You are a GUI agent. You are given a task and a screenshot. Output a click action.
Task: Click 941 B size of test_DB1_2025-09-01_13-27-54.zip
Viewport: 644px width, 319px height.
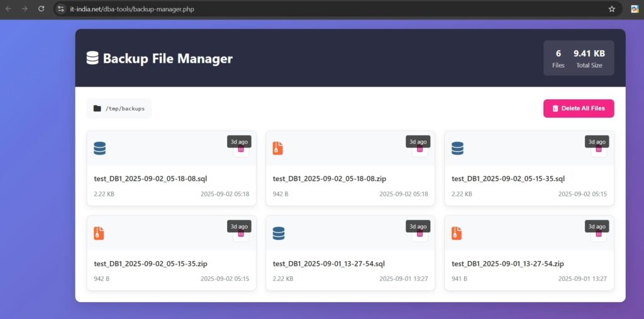coord(459,279)
